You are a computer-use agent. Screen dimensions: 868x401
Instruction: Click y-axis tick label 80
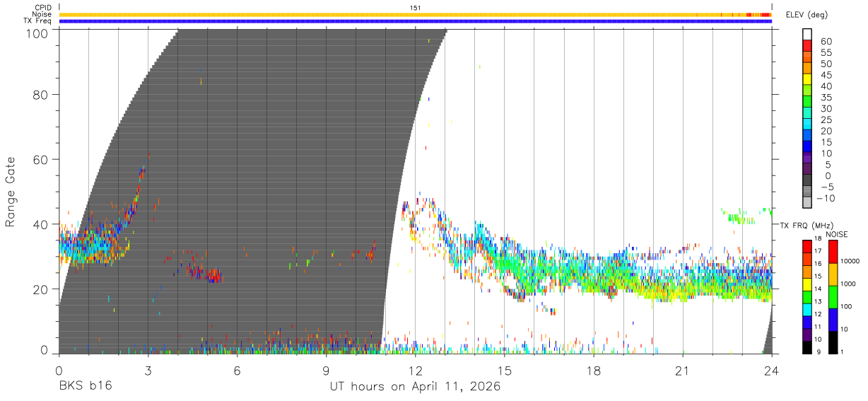[42, 95]
